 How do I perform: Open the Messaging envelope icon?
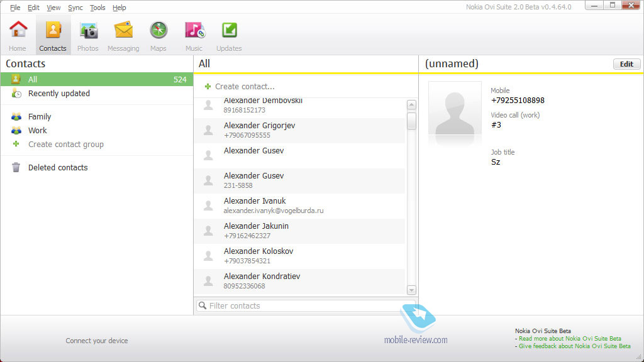point(123,30)
